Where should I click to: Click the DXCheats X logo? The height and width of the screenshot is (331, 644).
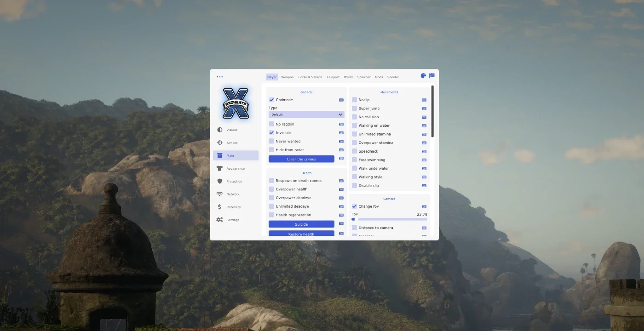(x=236, y=103)
